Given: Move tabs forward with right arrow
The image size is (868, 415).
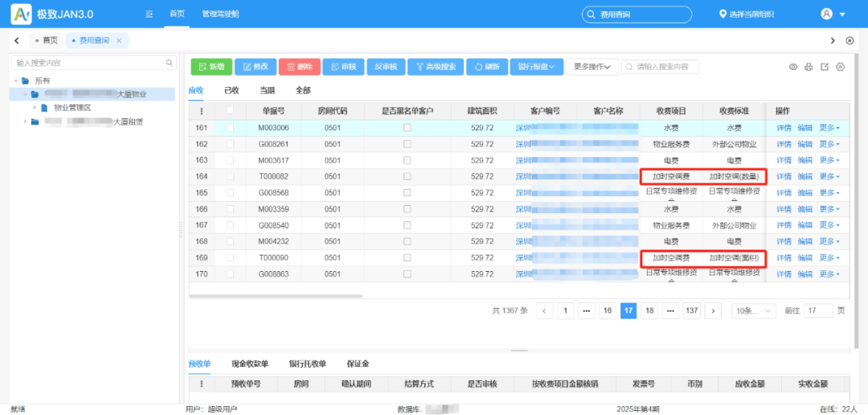Looking at the screenshot, I should (833, 40).
